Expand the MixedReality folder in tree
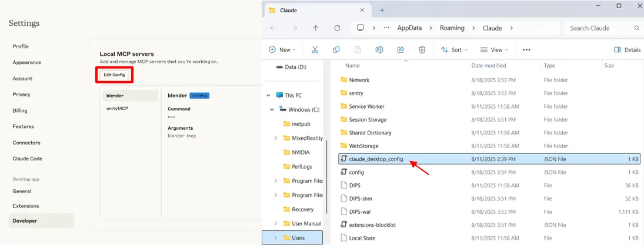 coord(276,138)
